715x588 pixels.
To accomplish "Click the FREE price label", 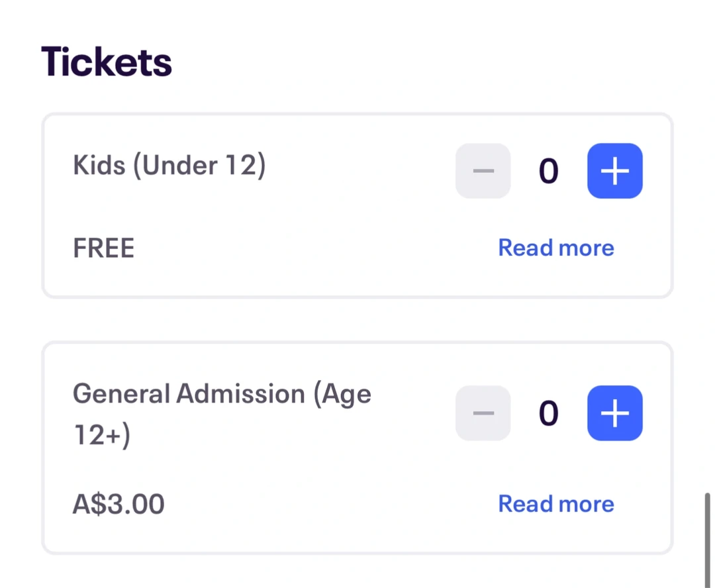I will click(103, 248).
